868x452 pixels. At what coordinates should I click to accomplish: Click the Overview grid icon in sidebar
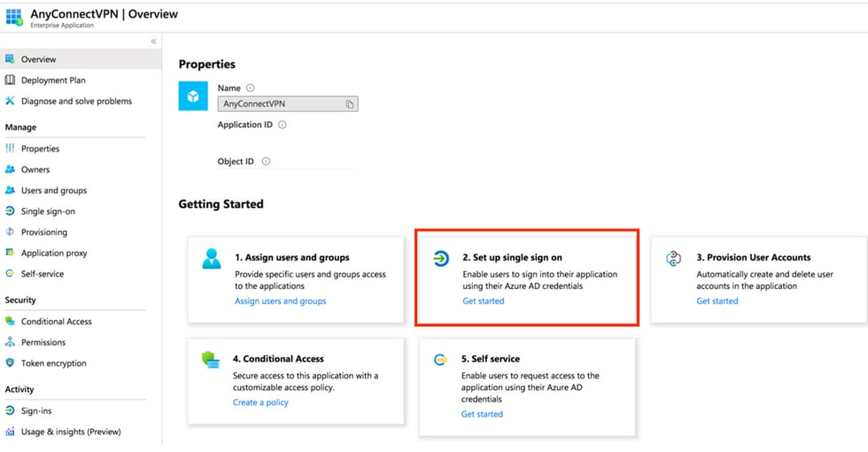(10, 58)
